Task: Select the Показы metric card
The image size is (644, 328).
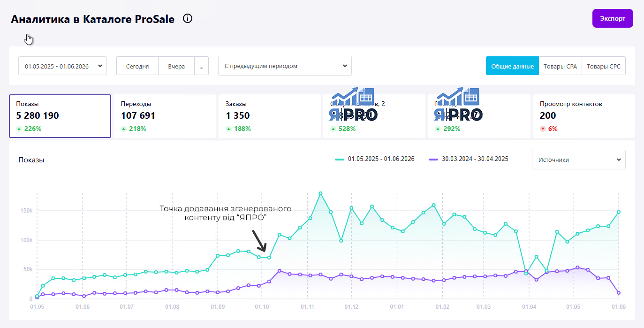Action: pyautogui.click(x=60, y=116)
